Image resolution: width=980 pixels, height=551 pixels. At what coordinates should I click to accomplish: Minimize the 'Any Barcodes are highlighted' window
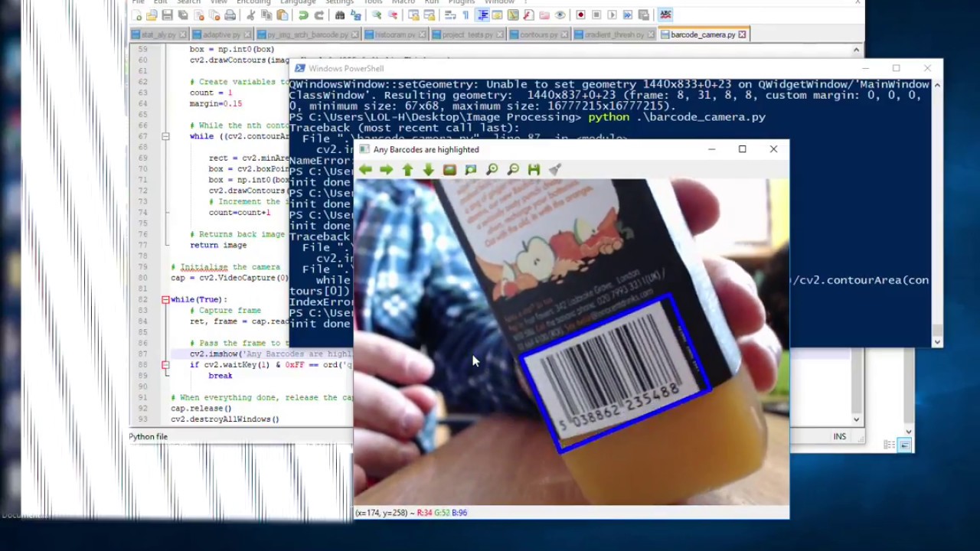[x=711, y=149]
